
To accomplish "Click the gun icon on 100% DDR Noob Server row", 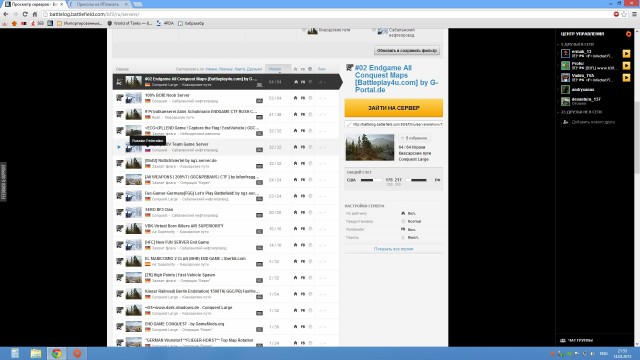I will tap(120, 98).
